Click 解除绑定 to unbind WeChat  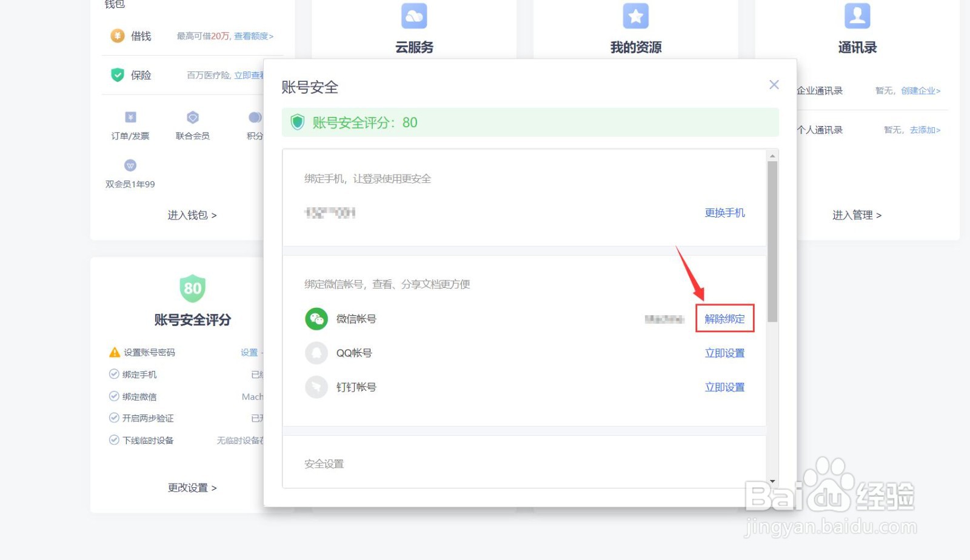[724, 319]
